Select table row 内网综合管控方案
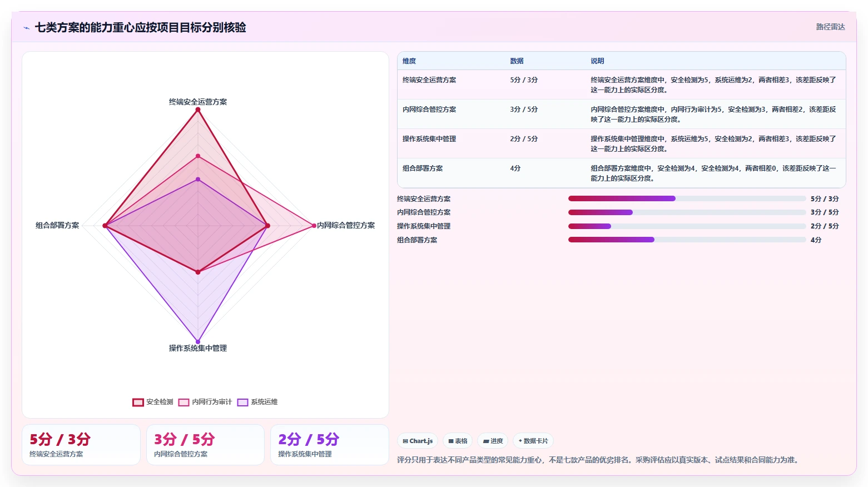 pos(622,114)
